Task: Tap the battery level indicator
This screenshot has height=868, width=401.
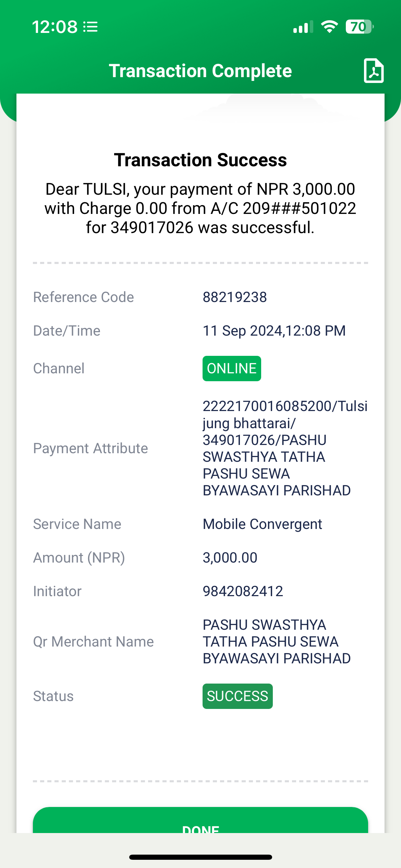Action: 359,27
